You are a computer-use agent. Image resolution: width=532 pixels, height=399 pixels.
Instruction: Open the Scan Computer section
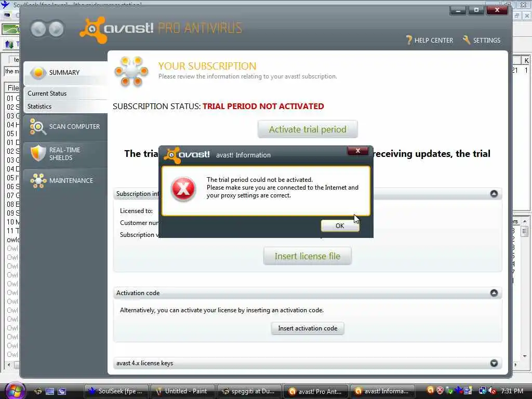click(x=65, y=127)
